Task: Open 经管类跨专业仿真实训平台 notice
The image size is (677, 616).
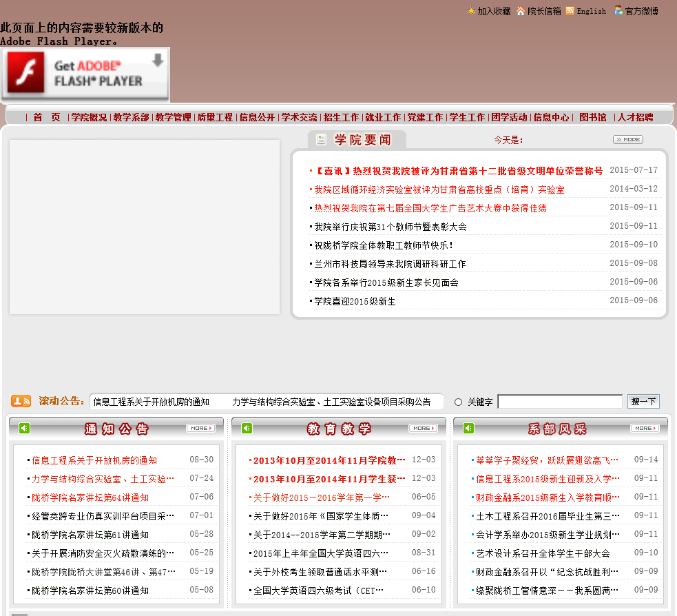Action: 103,516
